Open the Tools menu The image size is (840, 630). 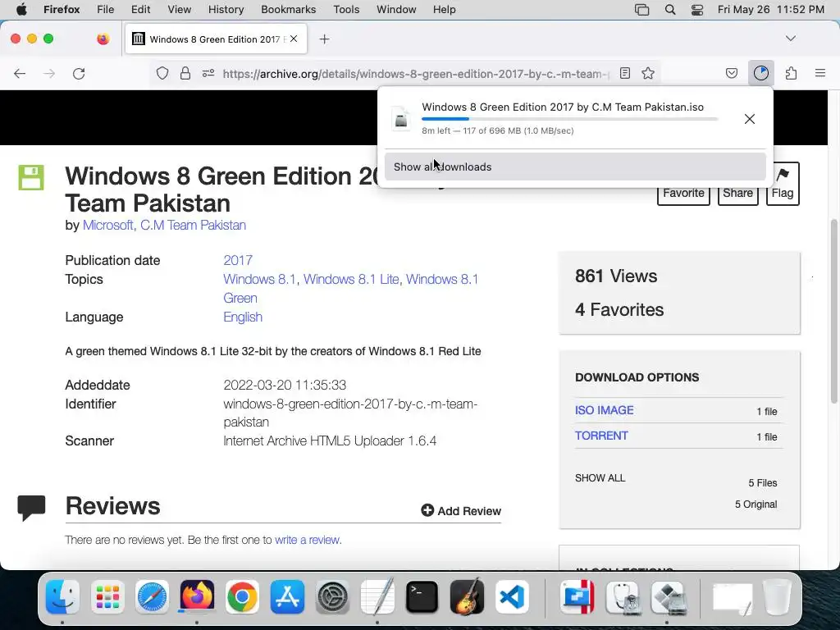[346, 10]
